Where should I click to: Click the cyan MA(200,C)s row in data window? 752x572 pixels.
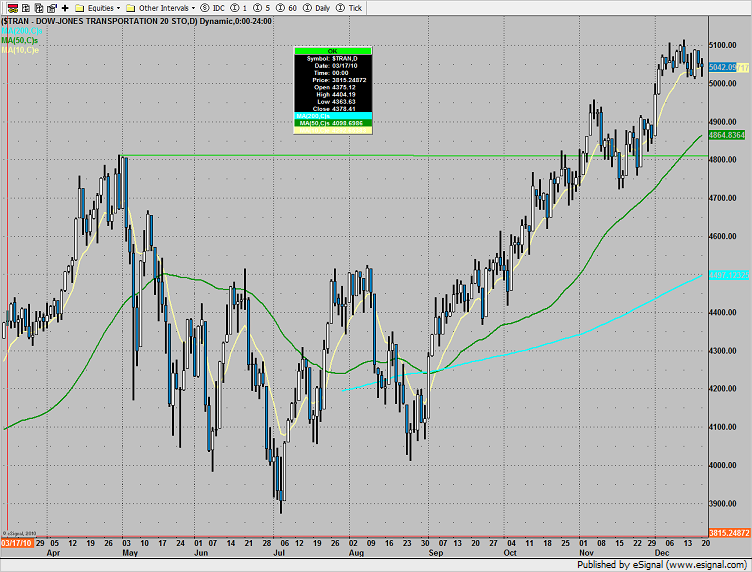pos(333,116)
